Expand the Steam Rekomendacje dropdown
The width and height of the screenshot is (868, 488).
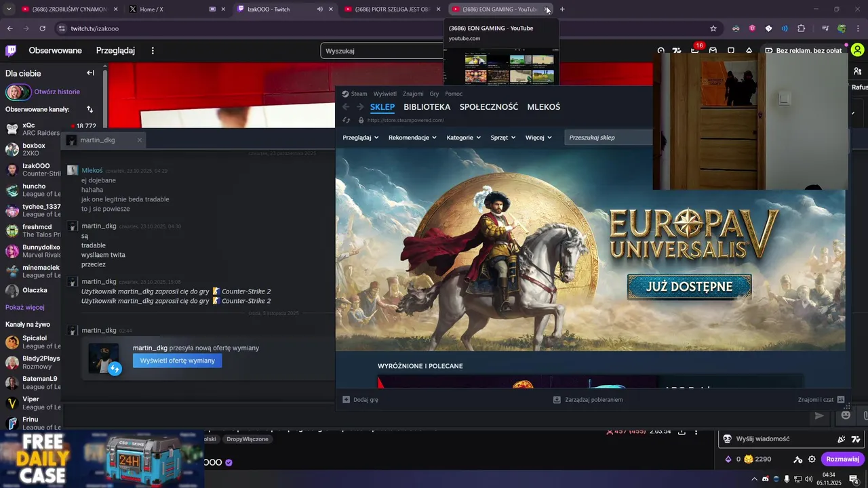click(413, 138)
